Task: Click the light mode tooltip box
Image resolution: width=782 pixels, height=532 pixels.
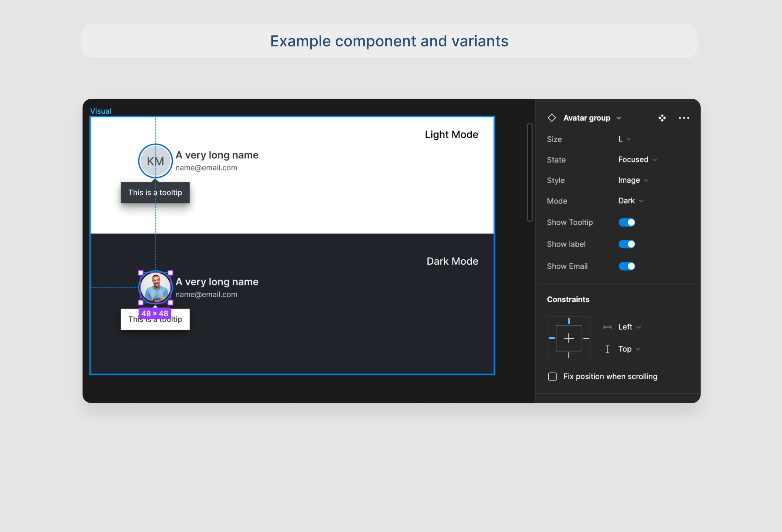Action: (x=155, y=193)
